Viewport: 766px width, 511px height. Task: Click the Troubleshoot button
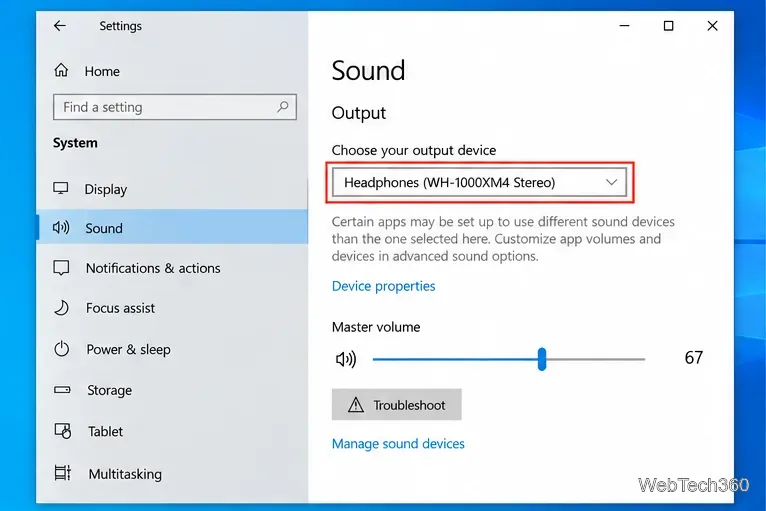coord(397,405)
